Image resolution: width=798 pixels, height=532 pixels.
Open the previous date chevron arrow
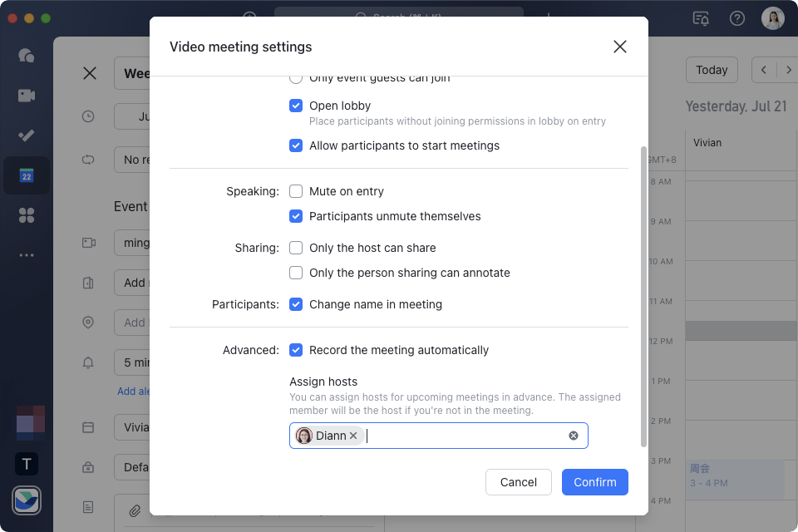click(763, 70)
